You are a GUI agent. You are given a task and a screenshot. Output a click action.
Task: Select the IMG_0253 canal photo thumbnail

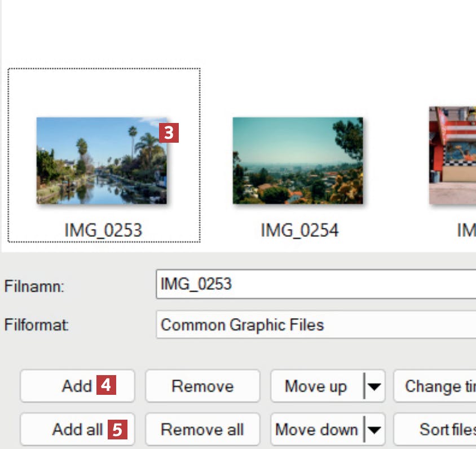pyautogui.click(x=102, y=161)
